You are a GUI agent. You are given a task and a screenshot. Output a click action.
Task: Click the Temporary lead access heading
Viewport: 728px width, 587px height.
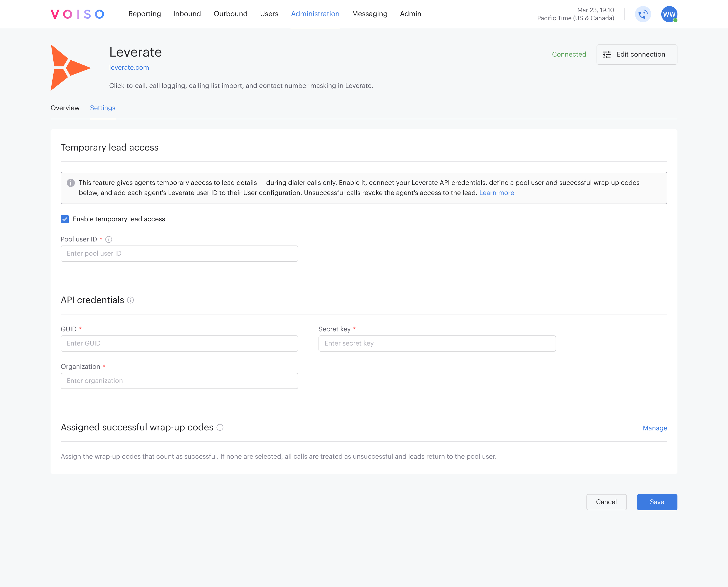[x=109, y=148]
